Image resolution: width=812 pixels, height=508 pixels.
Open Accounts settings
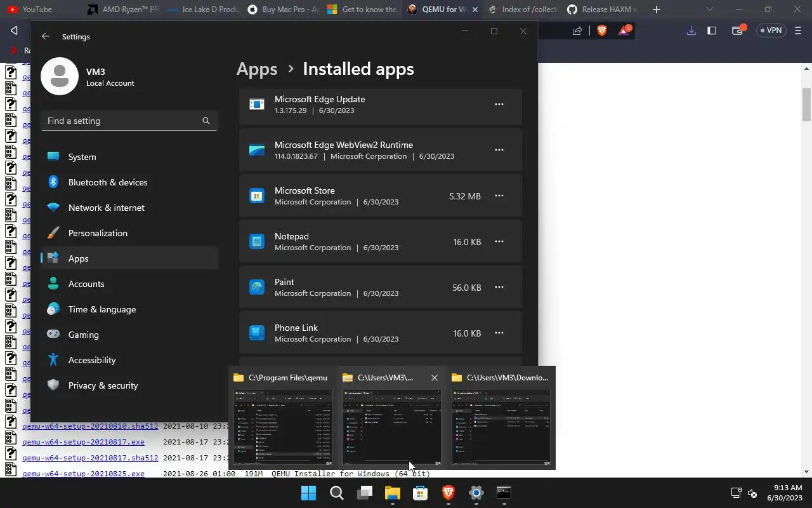coord(129,284)
